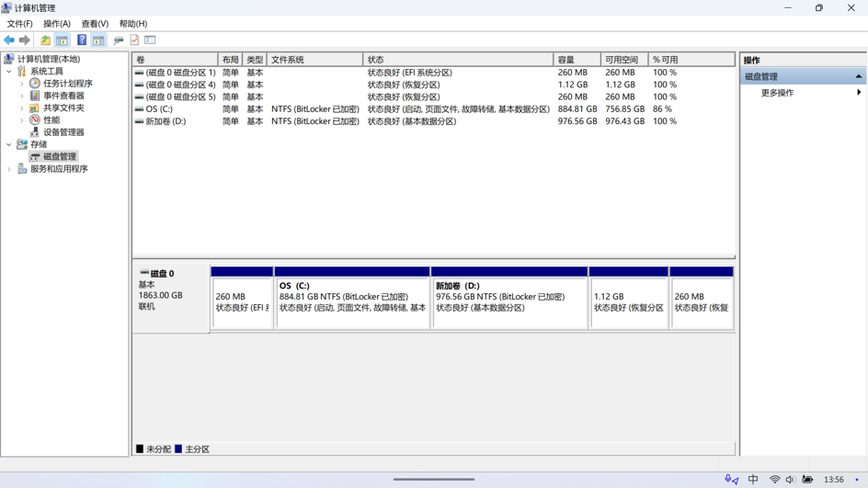
Task: Collapse the 存储 tree node
Action: pos(9,144)
